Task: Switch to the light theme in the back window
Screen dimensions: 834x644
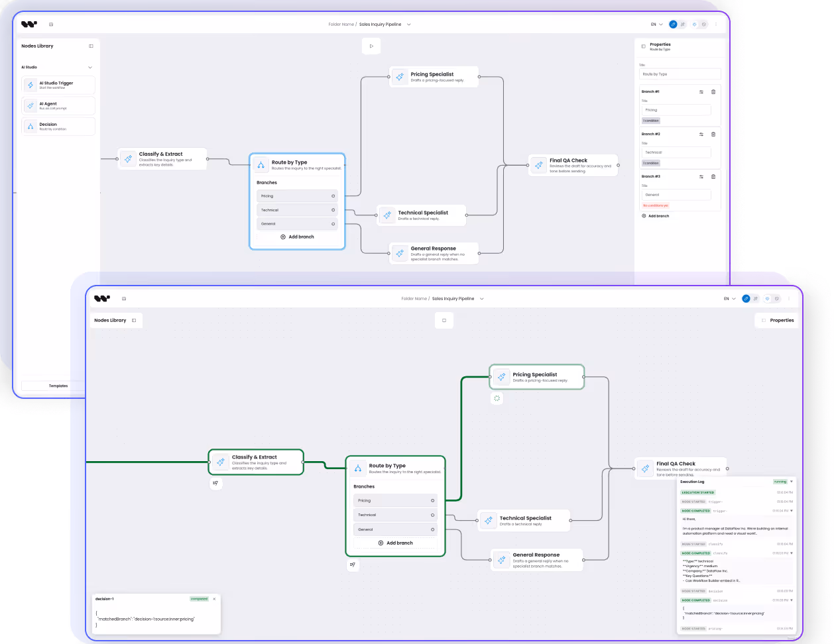Action: [694, 25]
